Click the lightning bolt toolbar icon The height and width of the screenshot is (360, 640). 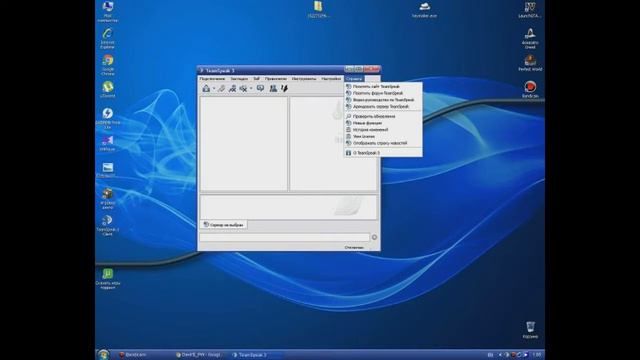(284, 88)
